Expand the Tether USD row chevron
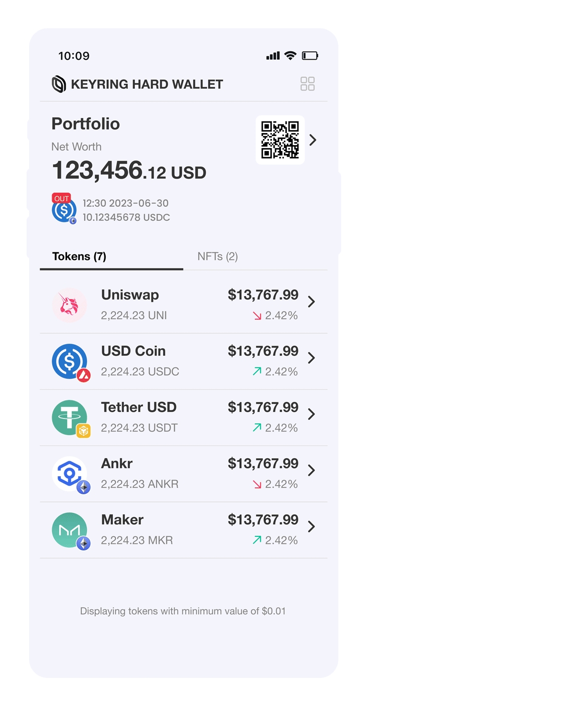Screen dimensions: 588x706 click(312, 414)
